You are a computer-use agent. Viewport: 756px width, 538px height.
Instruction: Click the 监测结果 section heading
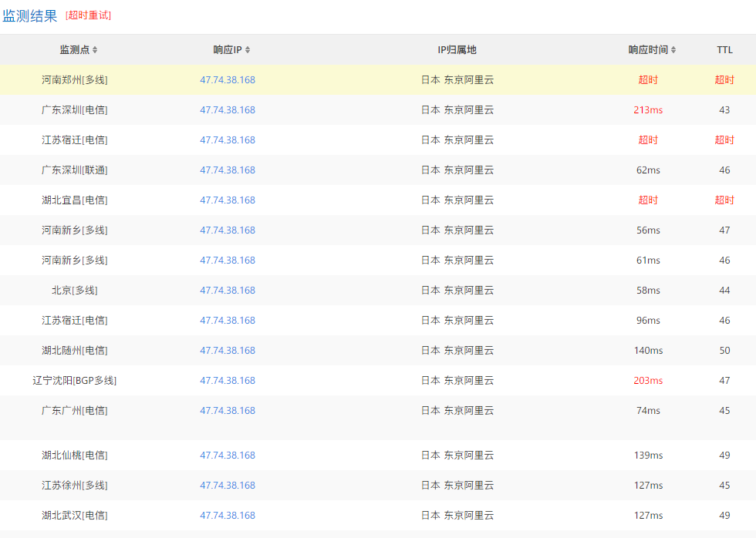30,15
